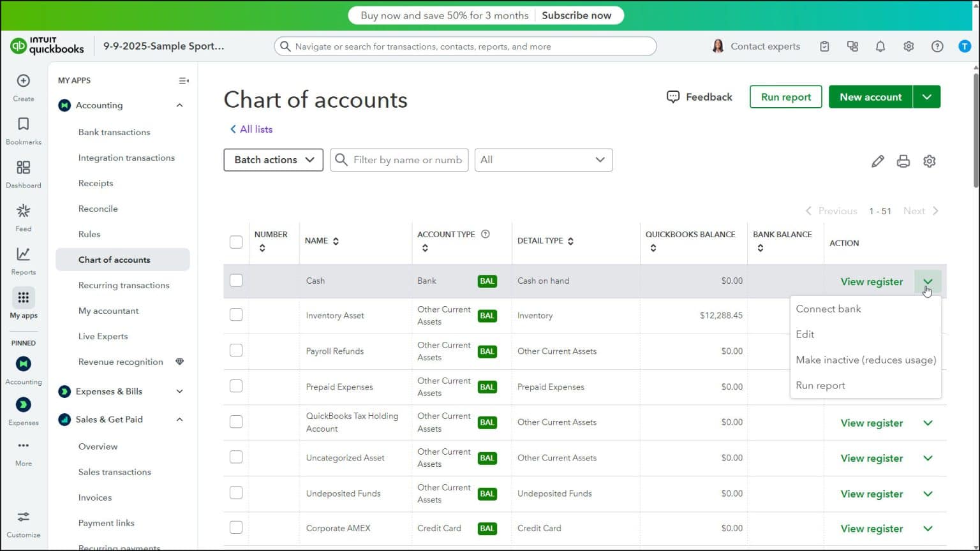Go back via All lists link
The width and height of the screenshot is (980, 551).
pyautogui.click(x=251, y=129)
